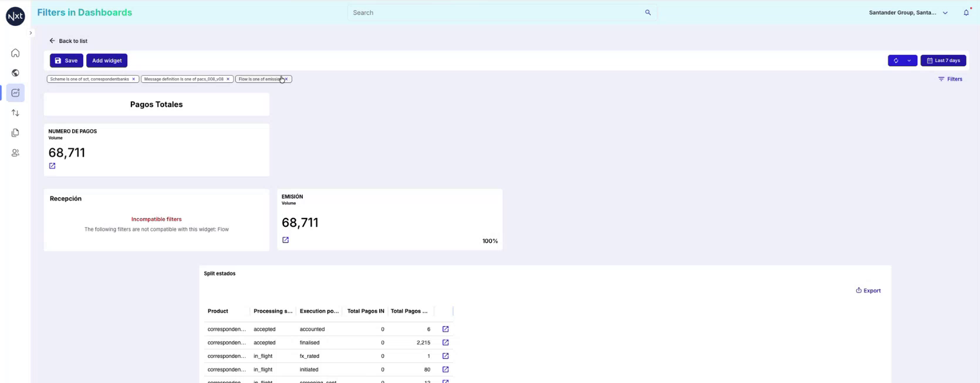
Task: Open link icon for finalised row
Action: click(445, 342)
